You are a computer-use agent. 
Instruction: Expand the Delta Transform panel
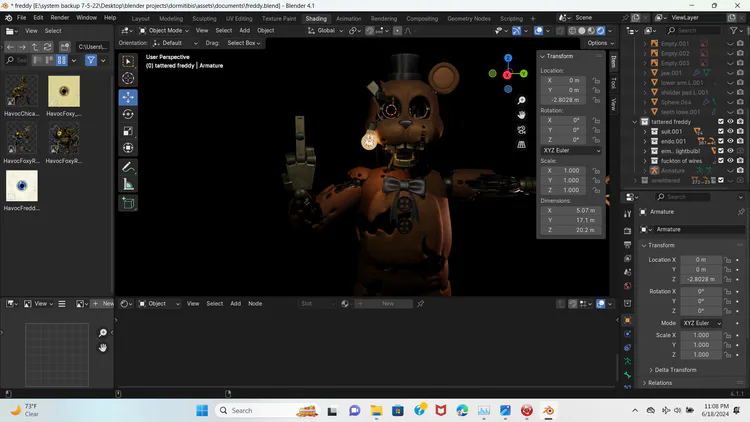pyautogui.click(x=673, y=370)
